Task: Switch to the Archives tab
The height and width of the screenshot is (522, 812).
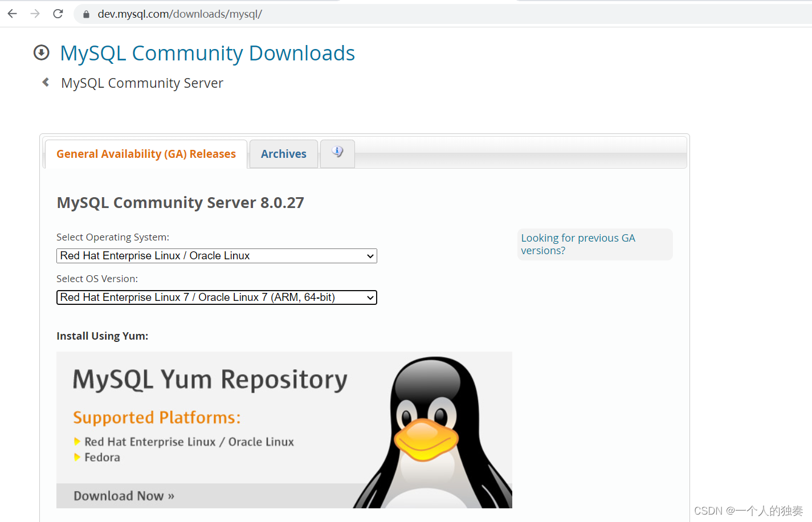Action: coord(284,154)
